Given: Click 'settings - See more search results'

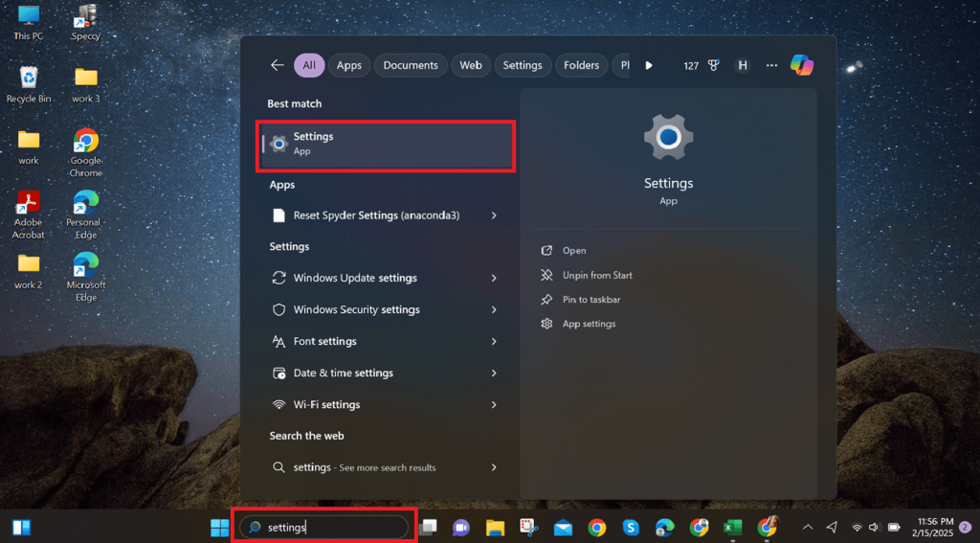Looking at the screenshot, I should pyautogui.click(x=365, y=467).
